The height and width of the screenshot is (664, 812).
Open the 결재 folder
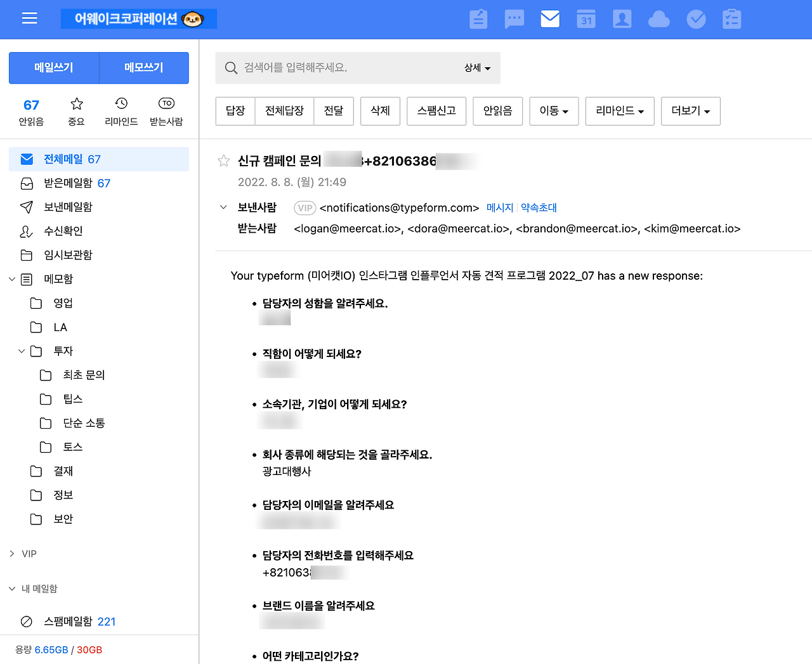[x=63, y=471]
